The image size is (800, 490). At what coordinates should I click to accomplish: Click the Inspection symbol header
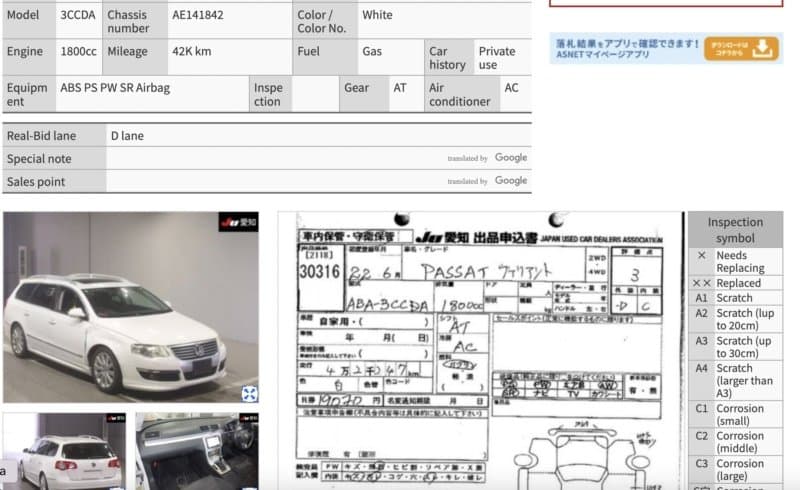coord(735,230)
